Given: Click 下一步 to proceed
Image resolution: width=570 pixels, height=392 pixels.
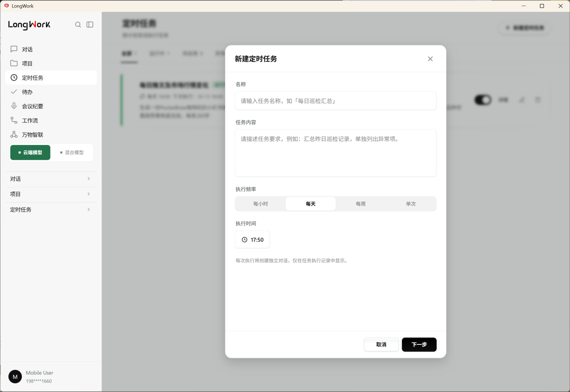Looking at the screenshot, I should 419,344.
